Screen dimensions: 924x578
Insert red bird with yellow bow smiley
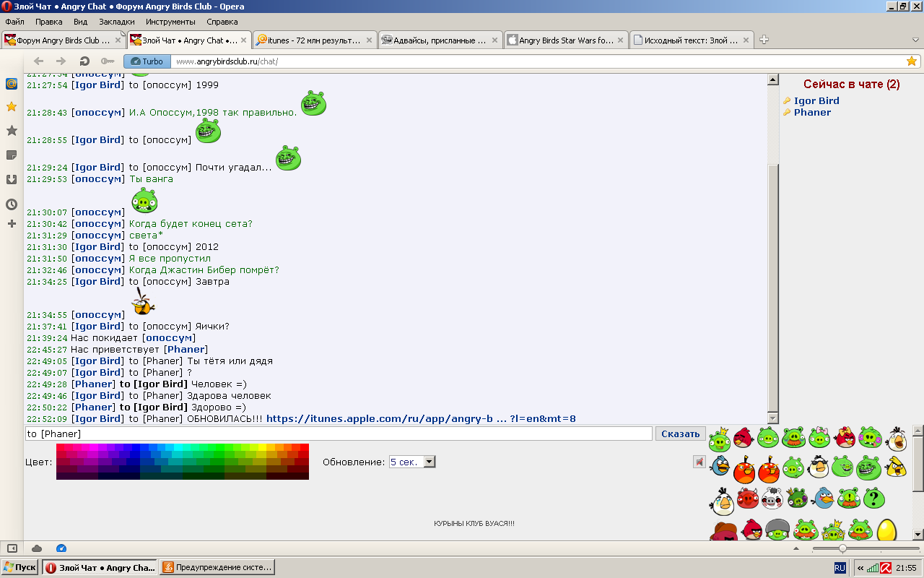845,437
